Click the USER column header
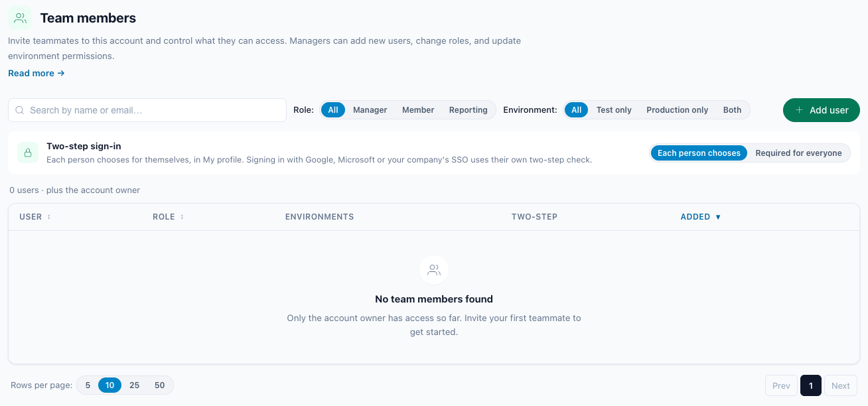The image size is (868, 406). click(x=35, y=217)
